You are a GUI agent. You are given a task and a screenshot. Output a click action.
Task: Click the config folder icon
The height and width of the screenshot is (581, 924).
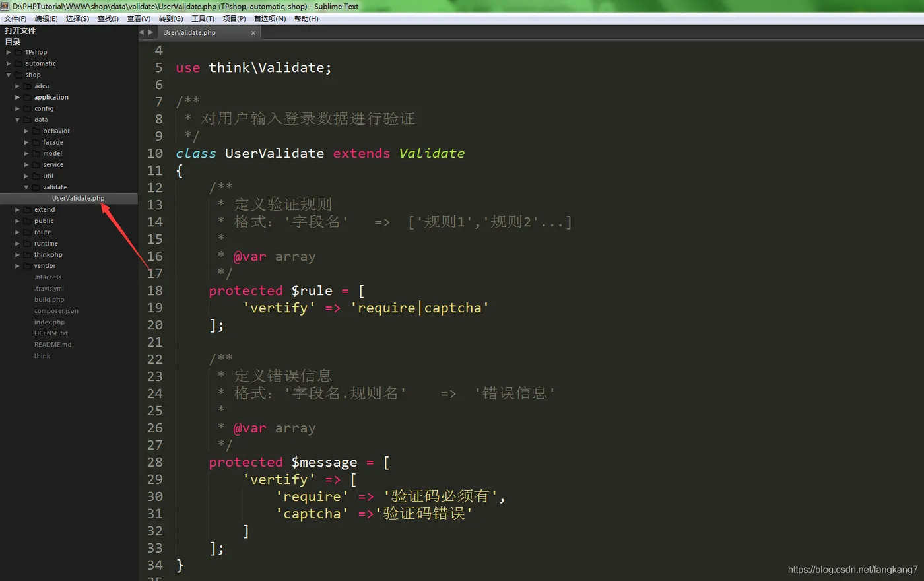click(28, 108)
